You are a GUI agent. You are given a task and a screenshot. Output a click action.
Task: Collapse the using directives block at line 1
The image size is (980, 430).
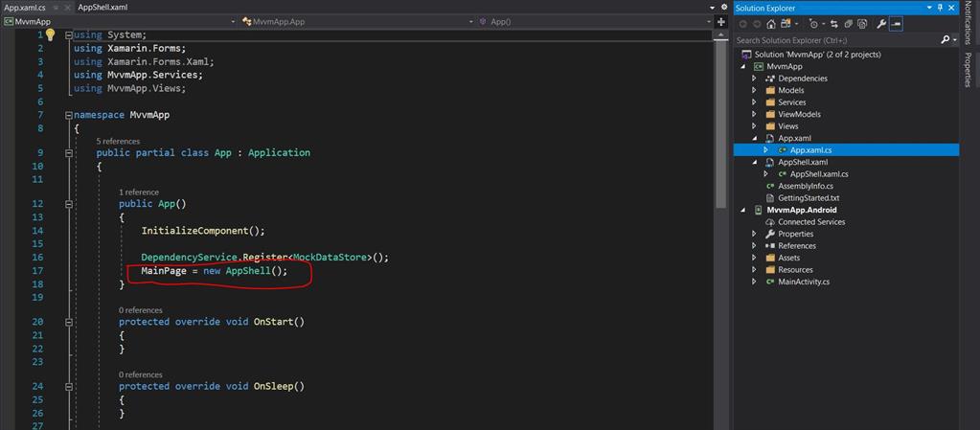69,35
